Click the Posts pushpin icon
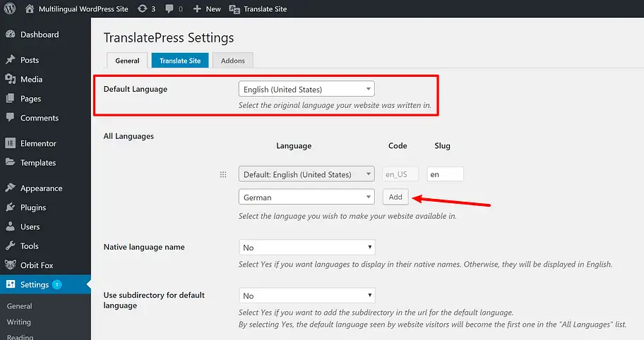This screenshot has width=644, height=340. [11, 60]
